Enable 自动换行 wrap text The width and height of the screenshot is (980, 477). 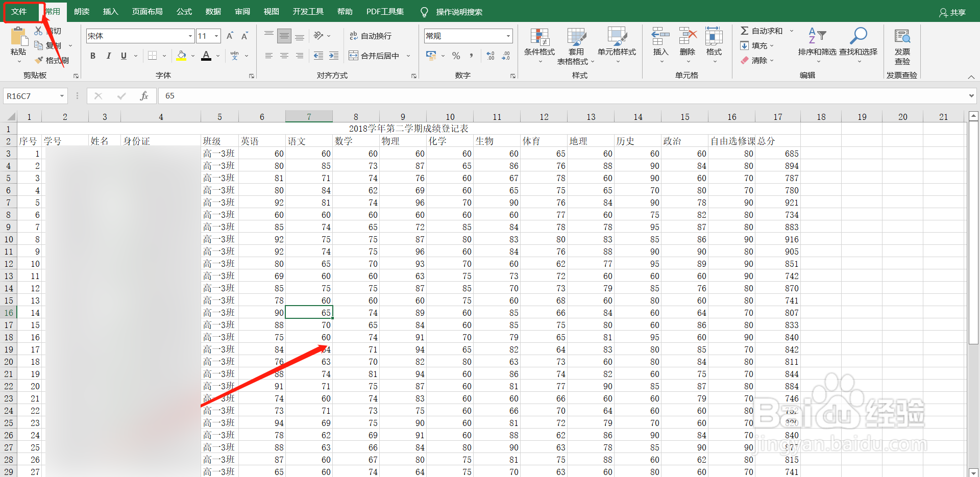[x=371, y=36]
